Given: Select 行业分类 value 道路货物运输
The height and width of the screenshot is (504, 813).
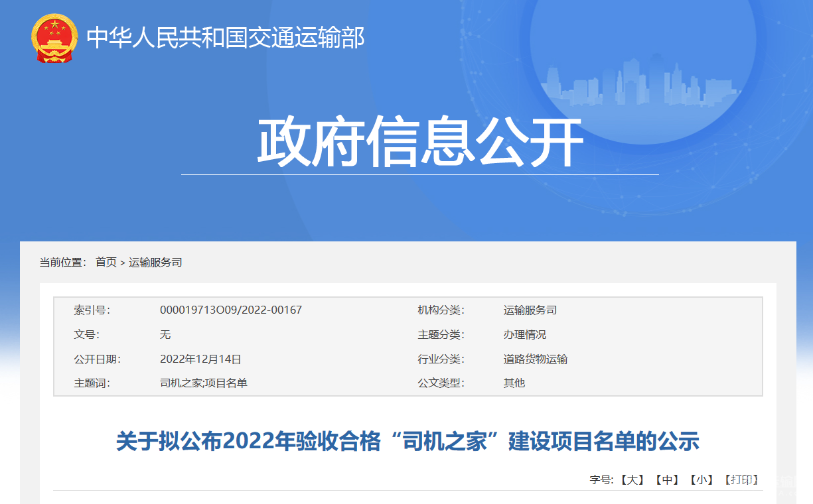Looking at the screenshot, I should [x=536, y=359].
